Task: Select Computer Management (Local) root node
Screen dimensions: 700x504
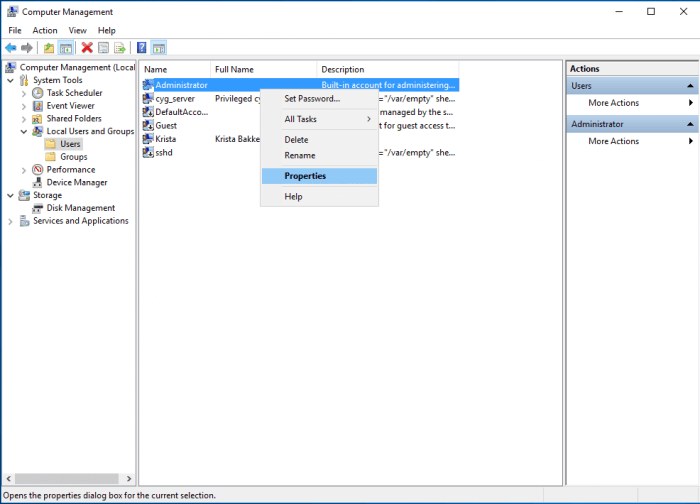Action: click(71, 67)
